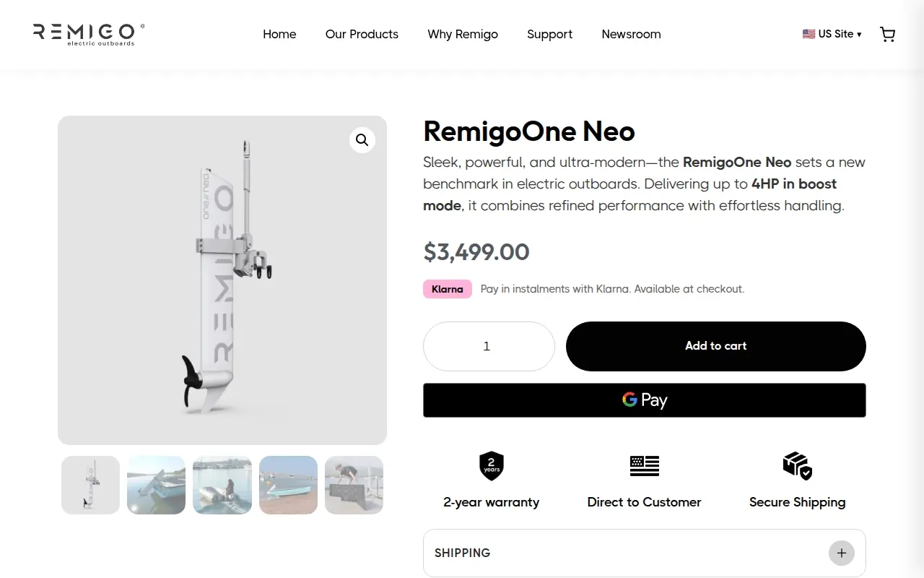The width and height of the screenshot is (924, 578).
Task: Pay with the Google Pay button
Action: click(x=645, y=400)
